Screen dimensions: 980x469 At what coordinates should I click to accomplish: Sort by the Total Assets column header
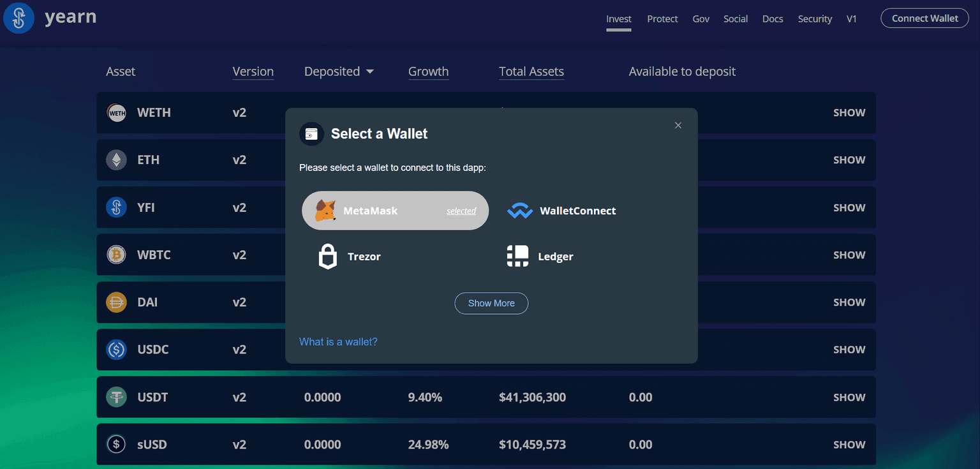(531, 72)
